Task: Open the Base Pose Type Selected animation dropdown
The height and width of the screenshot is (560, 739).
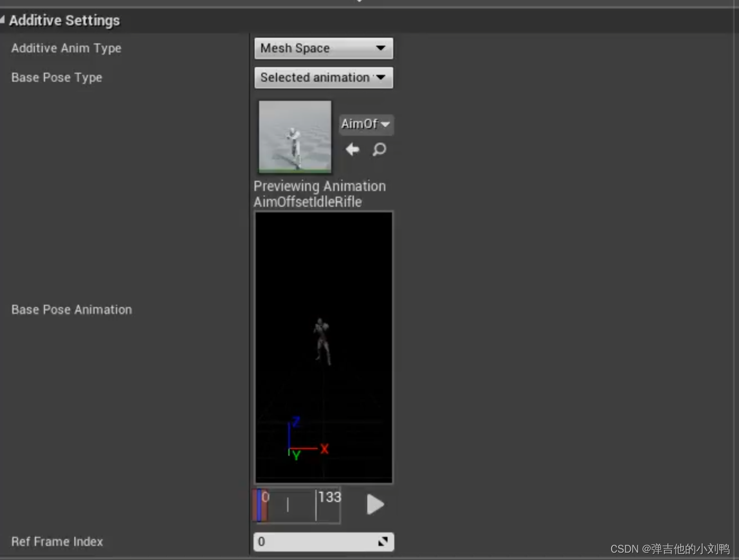Action: tap(323, 77)
